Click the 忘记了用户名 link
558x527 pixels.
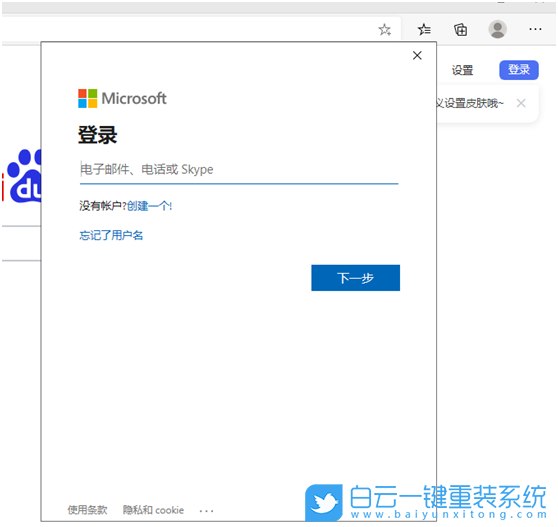[111, 235]
